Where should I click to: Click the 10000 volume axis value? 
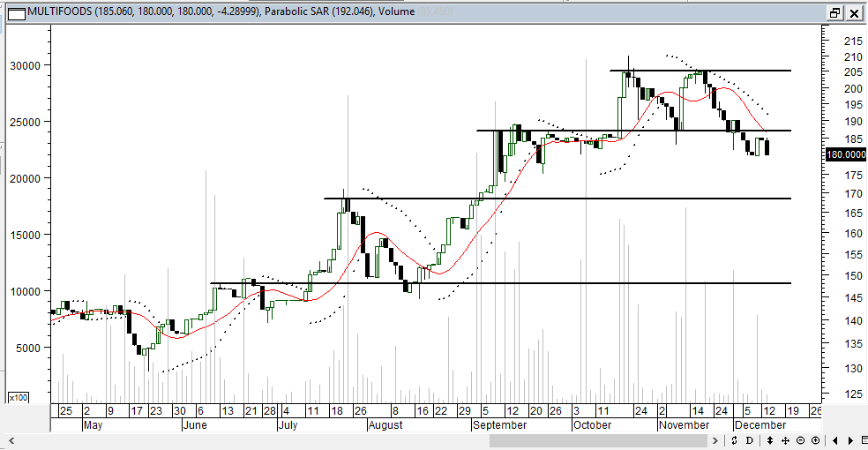26,292
